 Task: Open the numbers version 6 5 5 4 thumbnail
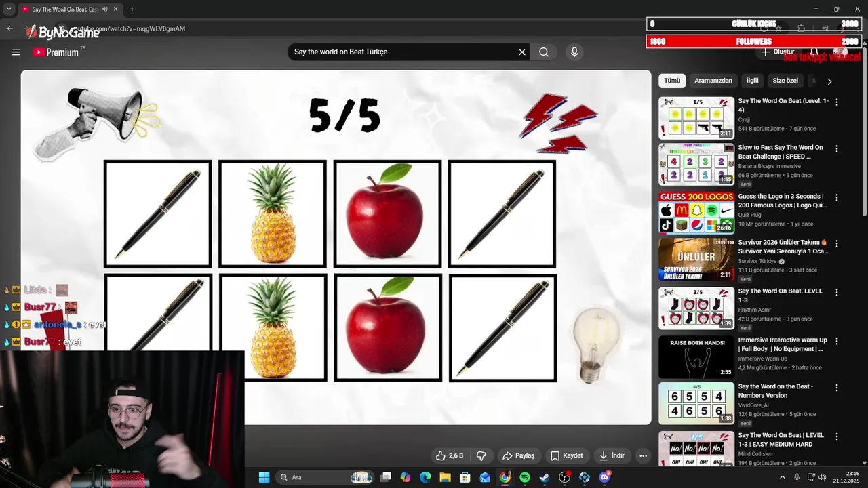click(x=696, y=403)
